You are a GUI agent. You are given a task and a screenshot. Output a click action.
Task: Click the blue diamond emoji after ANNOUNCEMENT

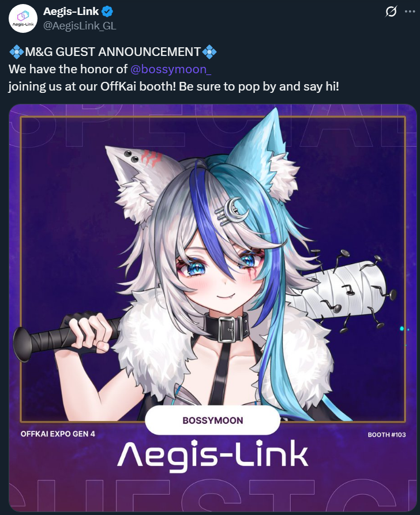(209, 52)
